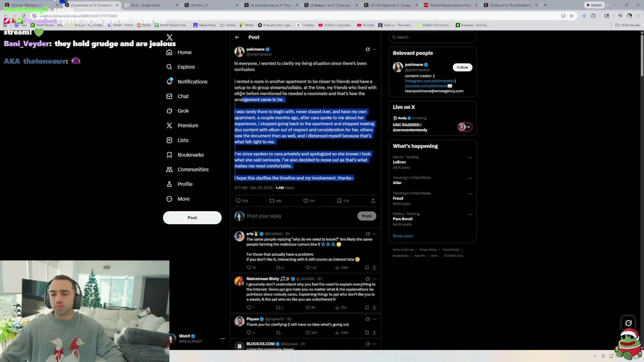This screenshot has height=362, width=644.
Task: Comment on aria's reply
Action: coord(249,268)
